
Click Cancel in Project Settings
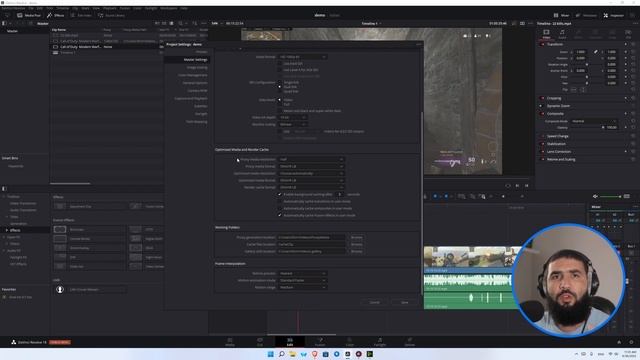(374, 302)
